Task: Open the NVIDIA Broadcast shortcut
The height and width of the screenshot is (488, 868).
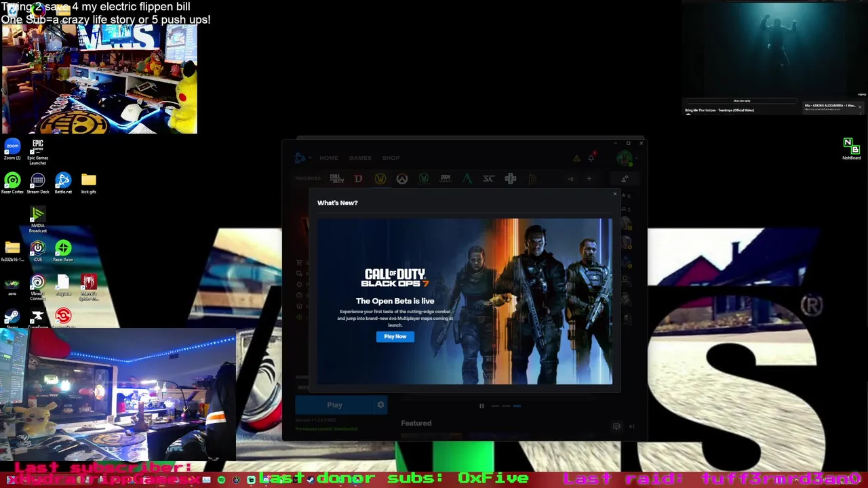Action: coord(37,220)
